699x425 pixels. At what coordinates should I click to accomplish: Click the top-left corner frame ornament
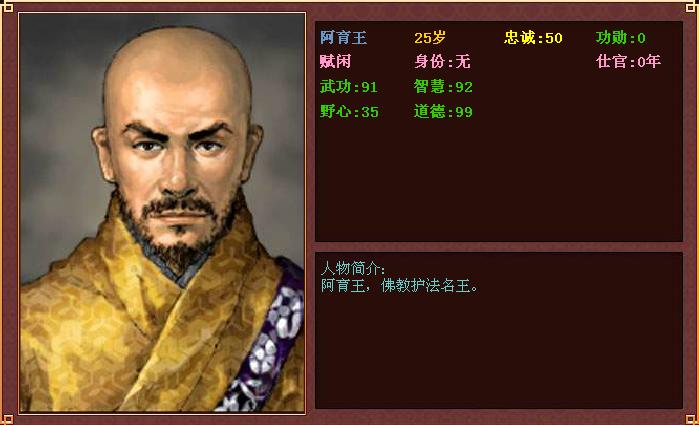point(7,6)
